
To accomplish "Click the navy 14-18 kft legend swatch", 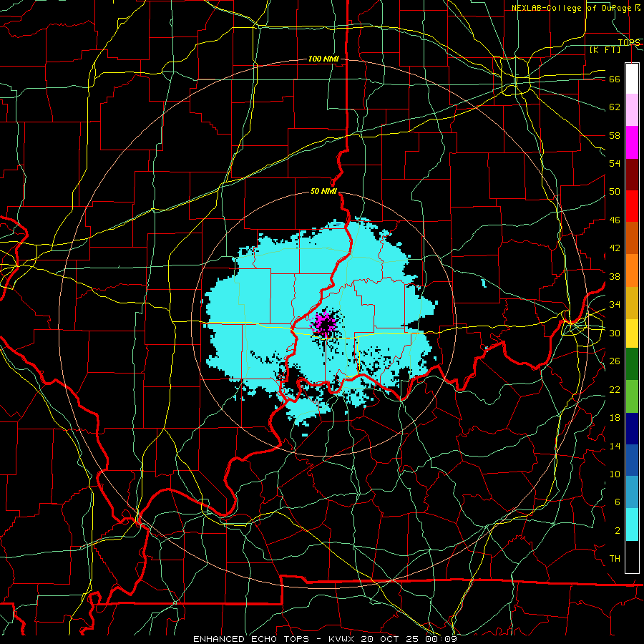I will click(632, 429).
